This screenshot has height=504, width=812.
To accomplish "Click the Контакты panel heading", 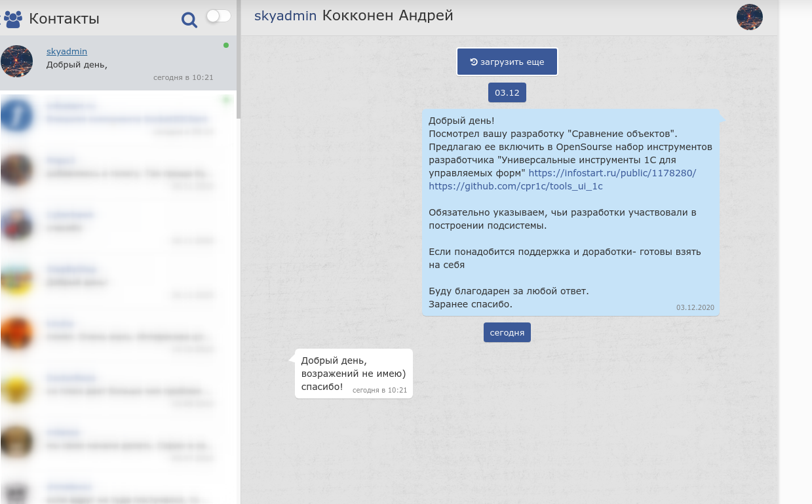I will click(64, 19).
